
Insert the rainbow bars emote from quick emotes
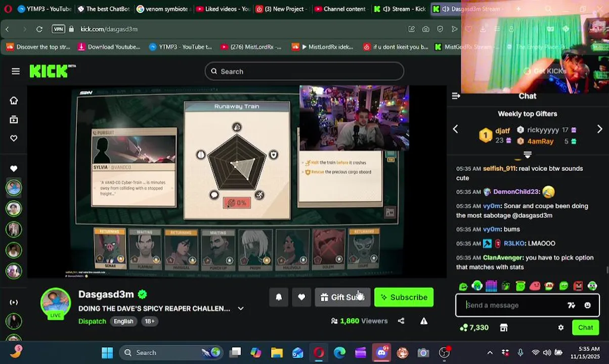click(491, 286)
